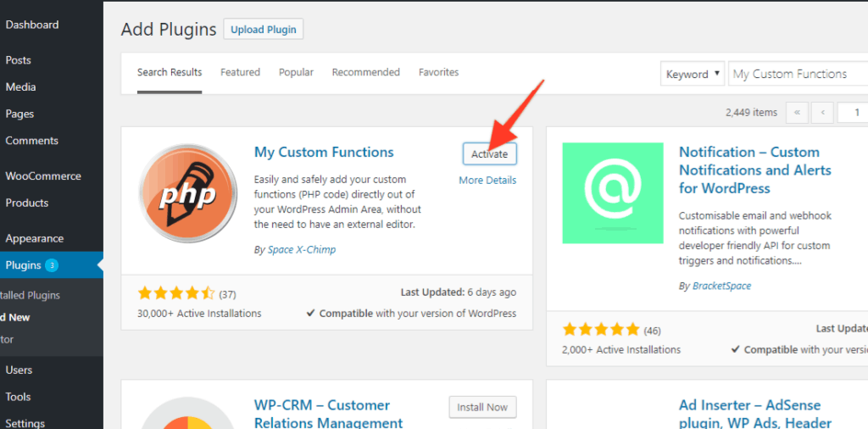Click the plugin search input field
Image resolution: width=868 pixels, height=429 pixels.
[x=797, y=74]
